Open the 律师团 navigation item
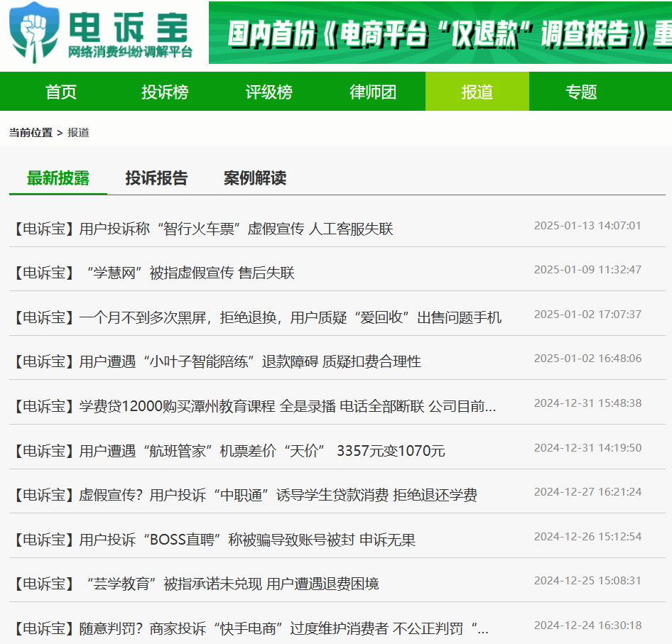672x644 pixels. coord(373,92)
